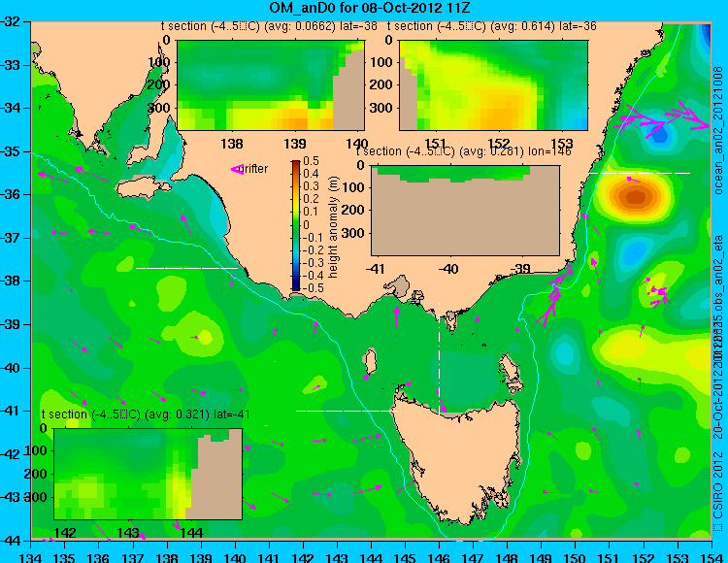728x563 pixels.
Task: Click the white dashed section line west of Tasmania at -41
Action: tap(347, 411)
